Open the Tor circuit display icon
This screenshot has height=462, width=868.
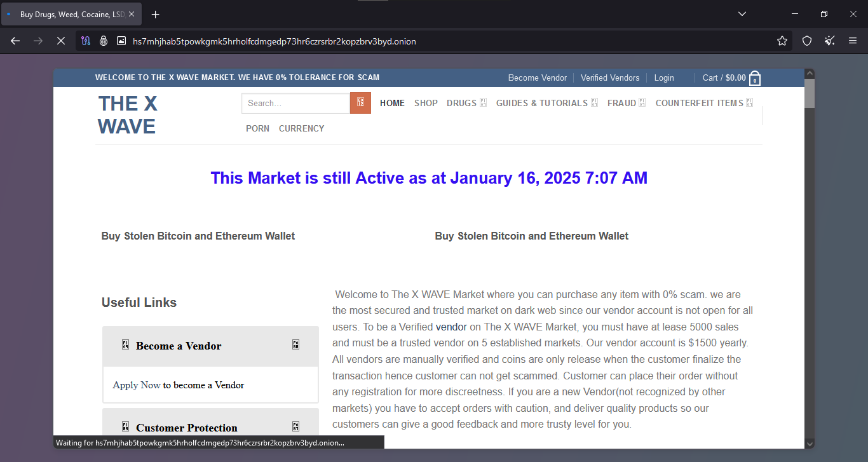86,41
